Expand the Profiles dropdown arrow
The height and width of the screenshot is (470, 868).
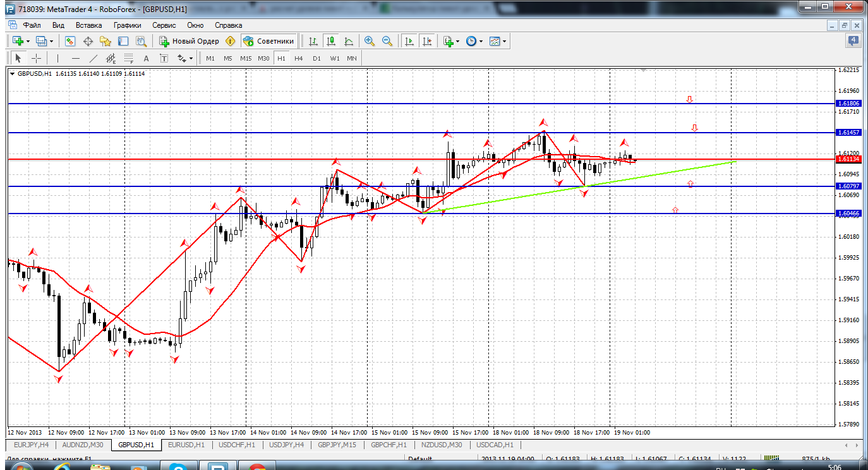[52, 41]
